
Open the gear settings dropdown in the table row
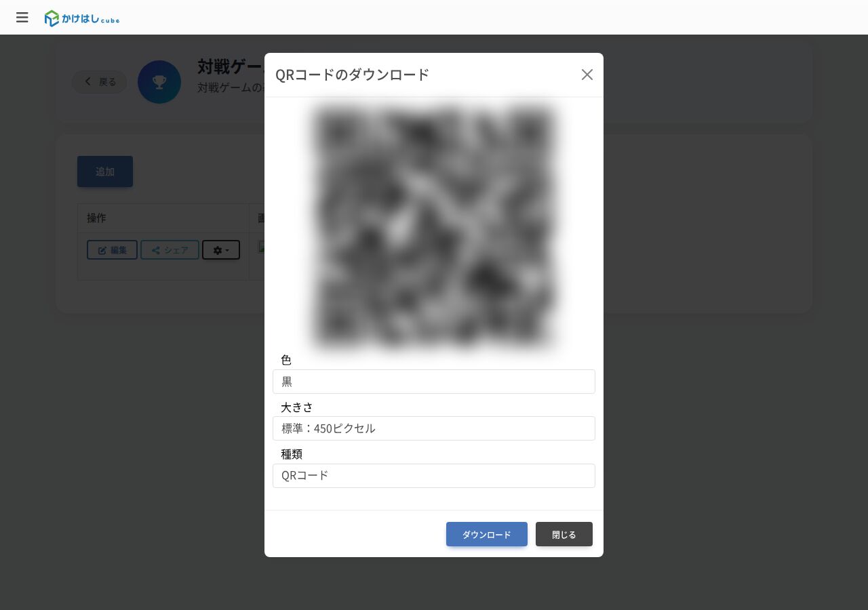point(221,250)
